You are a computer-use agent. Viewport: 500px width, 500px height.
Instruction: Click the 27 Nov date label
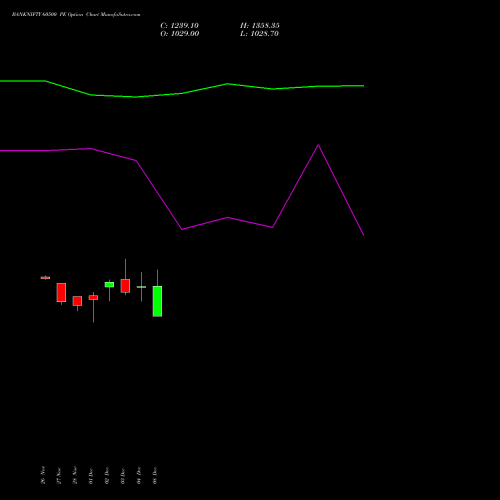pyautogui.click(x=59, y=475)
